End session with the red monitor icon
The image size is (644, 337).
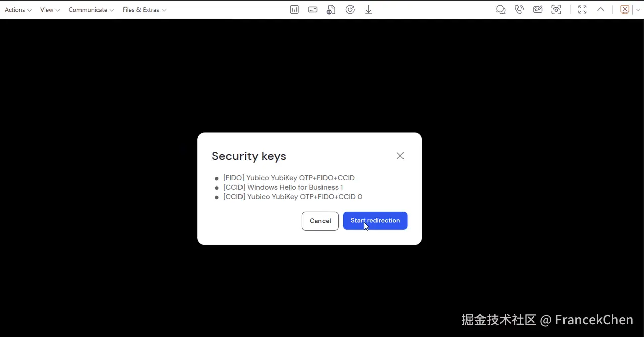[625, 10]
